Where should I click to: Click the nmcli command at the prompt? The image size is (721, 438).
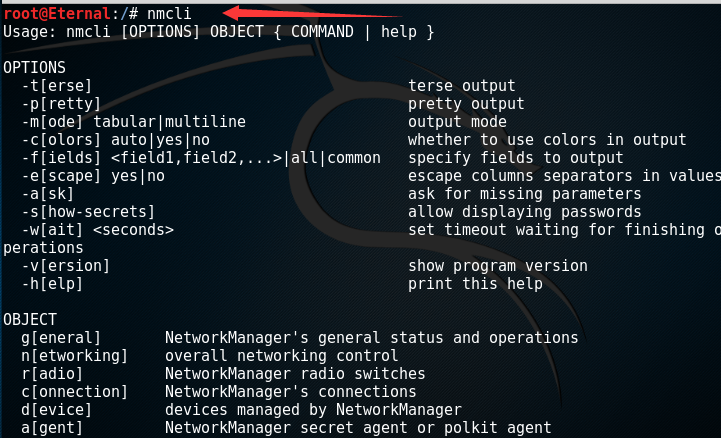click(x=169, y=14)
